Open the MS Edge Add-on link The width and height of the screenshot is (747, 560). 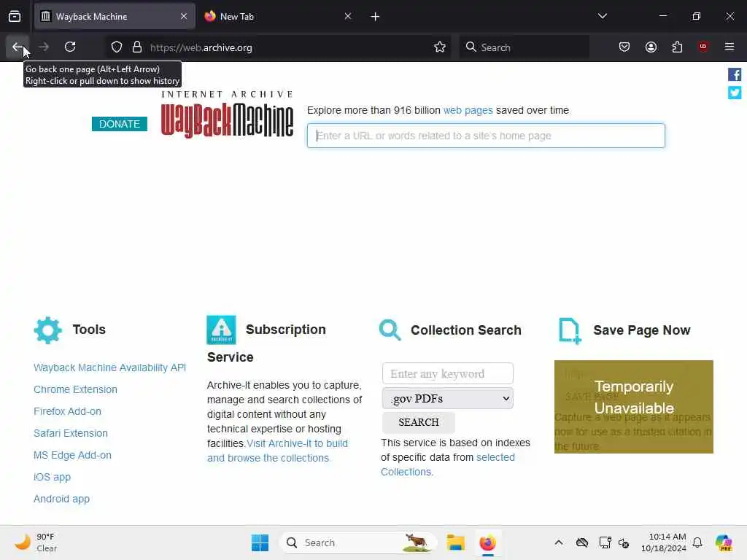(72, 455)
